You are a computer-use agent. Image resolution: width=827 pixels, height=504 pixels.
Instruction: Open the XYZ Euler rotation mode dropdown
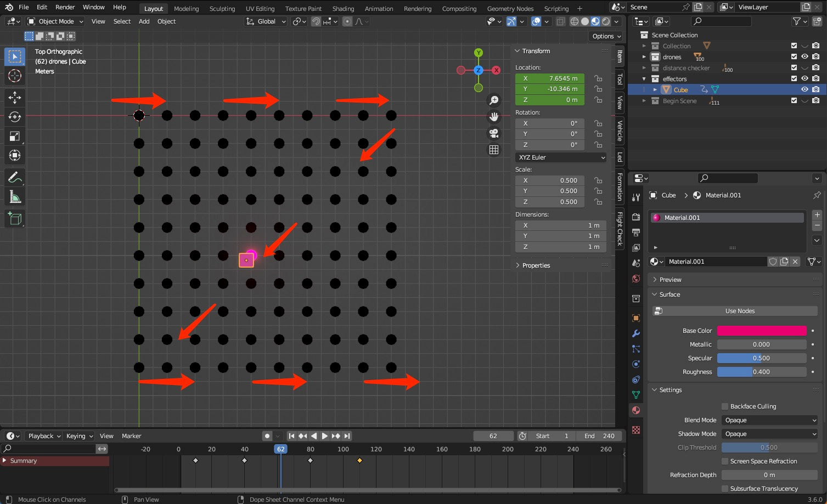click(561, 157)
